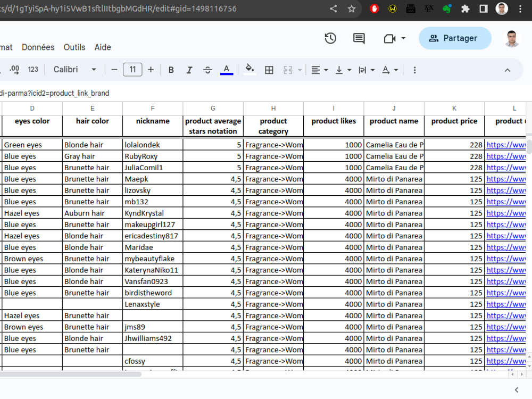Click the 'Lenaxstyle' nickname cell
This screenshot has width=532, height=399.
153,304
